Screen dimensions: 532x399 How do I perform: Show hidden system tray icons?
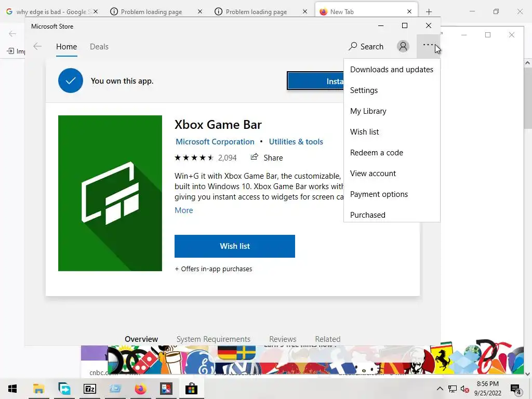[x=440, y=389]
